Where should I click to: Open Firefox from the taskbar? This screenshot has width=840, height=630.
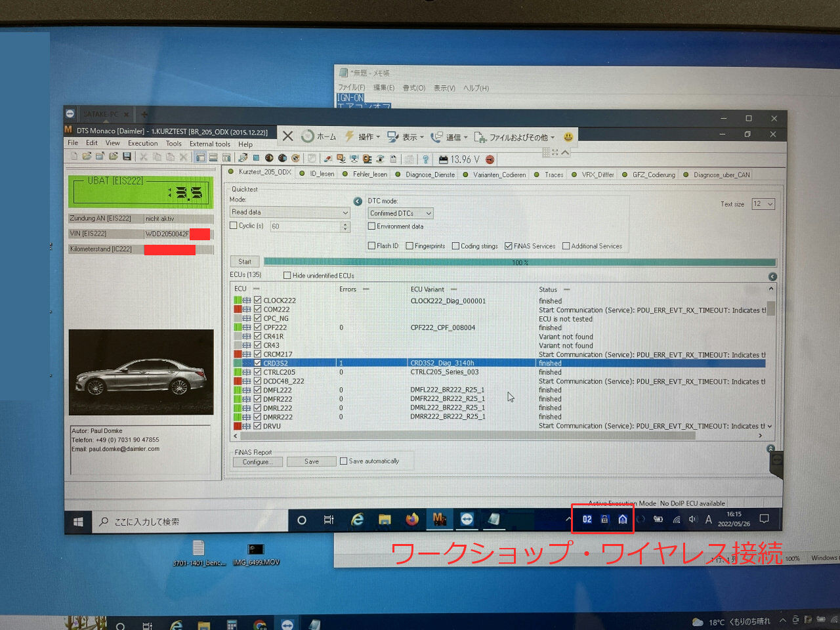coord(412,520)
